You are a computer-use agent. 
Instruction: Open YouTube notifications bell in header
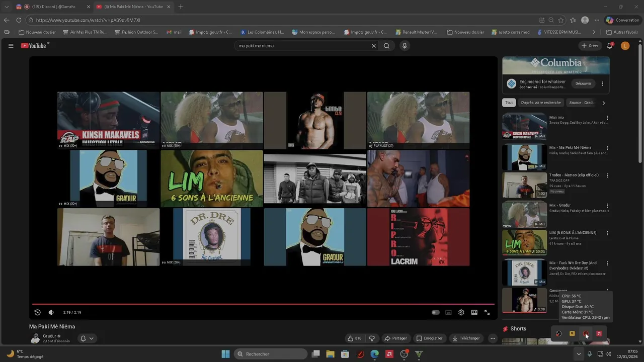tap(610, 46)
